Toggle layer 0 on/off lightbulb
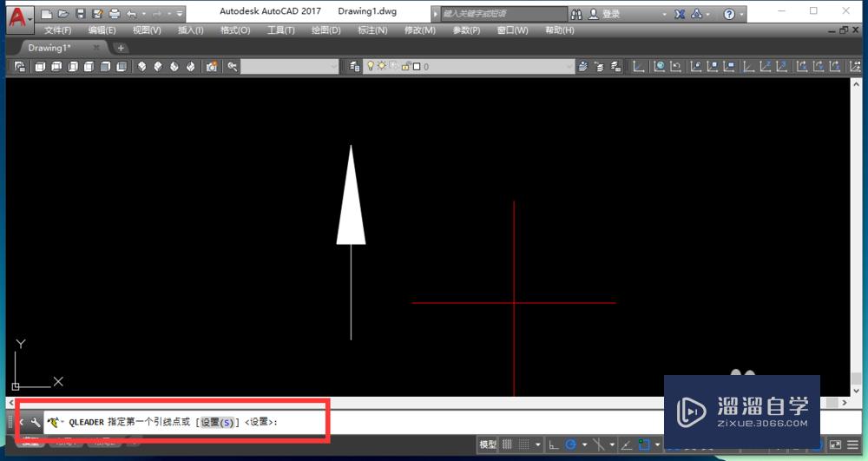The image size is (868, 461). point(371,66)
